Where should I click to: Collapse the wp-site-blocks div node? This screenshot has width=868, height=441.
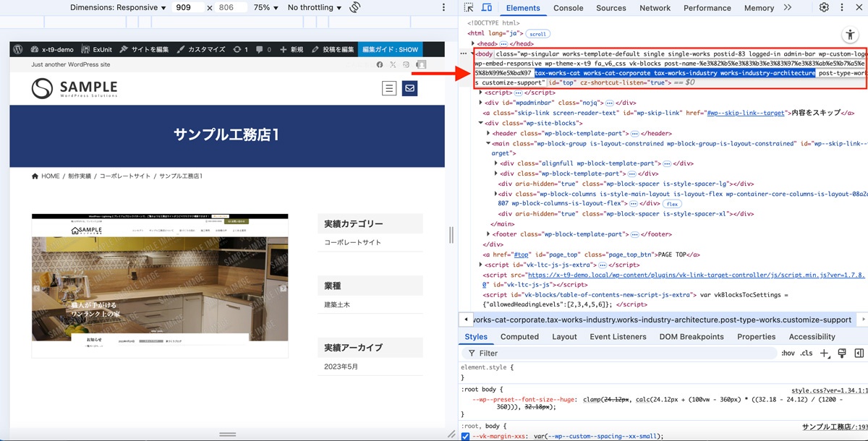482,123
